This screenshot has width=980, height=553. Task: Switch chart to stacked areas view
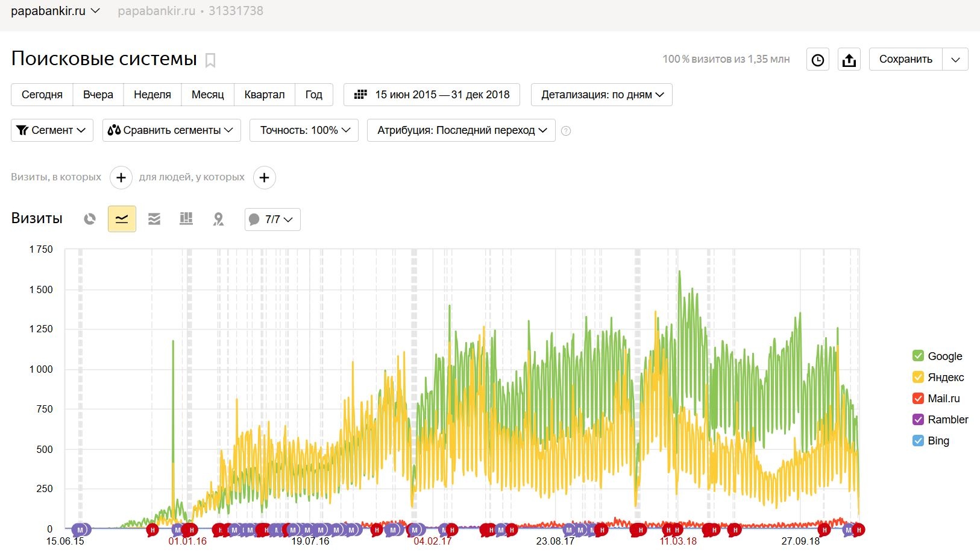[154, 219]
